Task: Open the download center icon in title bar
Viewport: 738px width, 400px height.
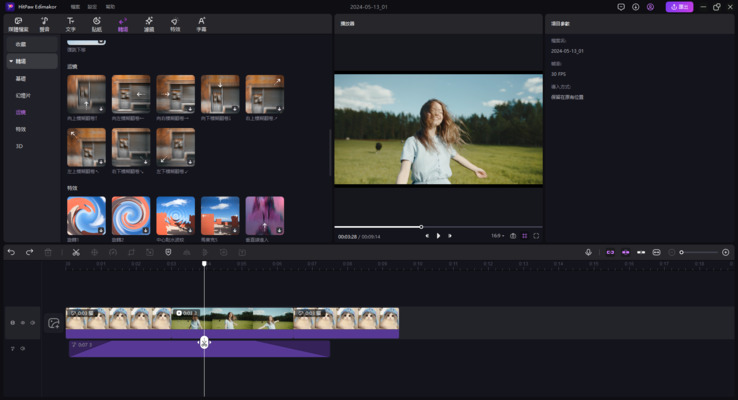Action: (635, 7)
